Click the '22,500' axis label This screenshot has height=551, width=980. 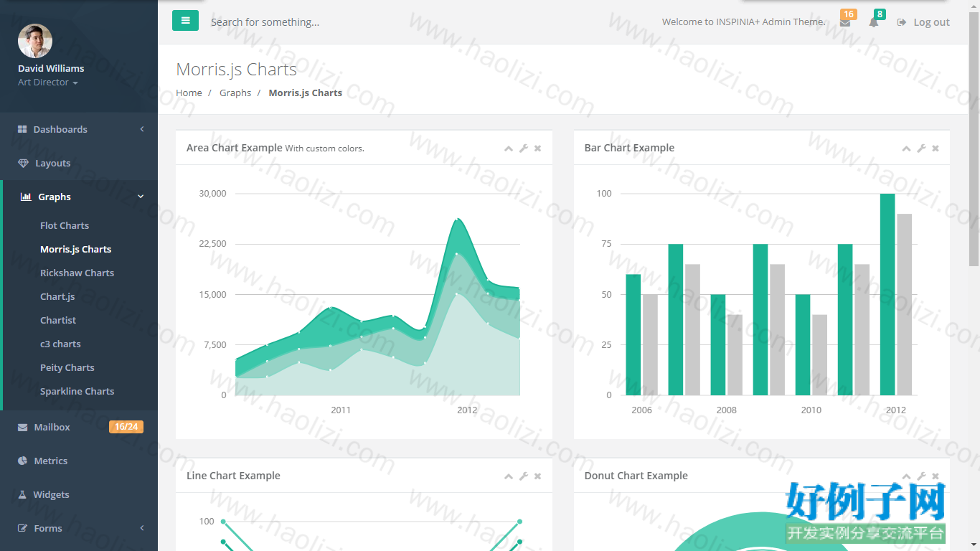point(213,244)
